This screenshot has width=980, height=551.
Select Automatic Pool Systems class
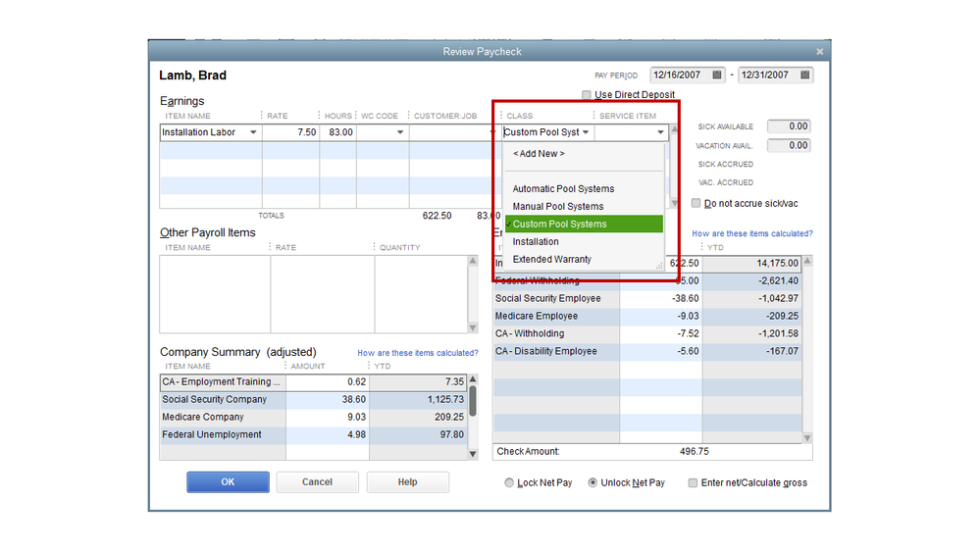(x=584, y=188)
